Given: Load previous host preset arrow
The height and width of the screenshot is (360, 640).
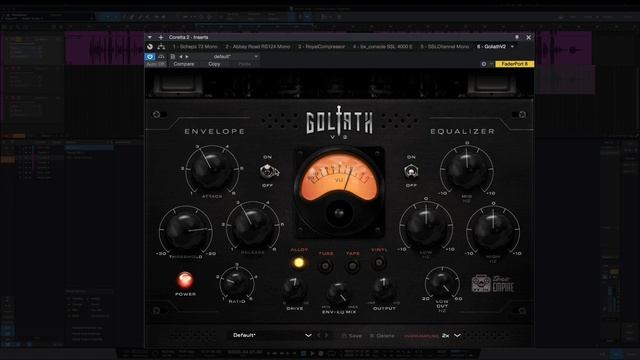Looking at the screenshot, I should click(x=181, y=56).
